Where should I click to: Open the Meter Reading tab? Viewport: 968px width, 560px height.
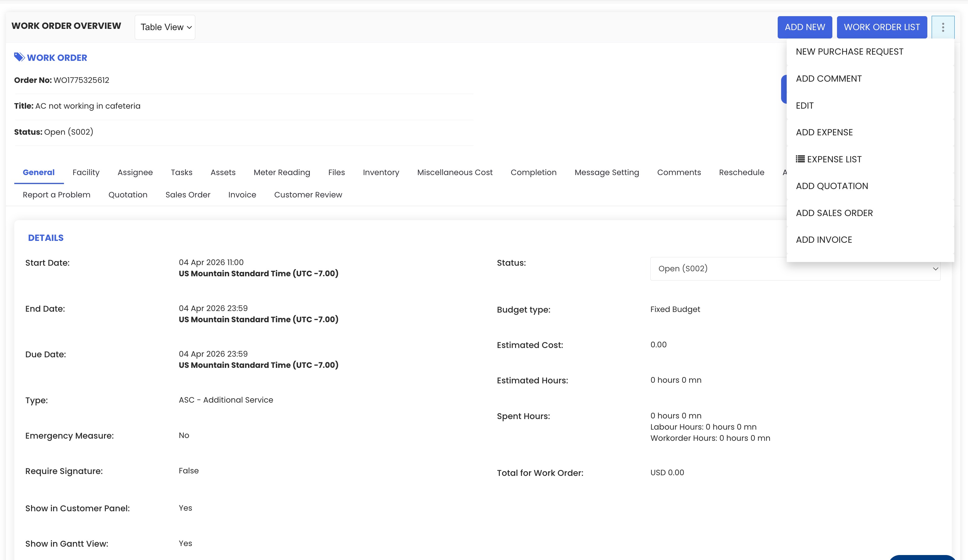282,173
